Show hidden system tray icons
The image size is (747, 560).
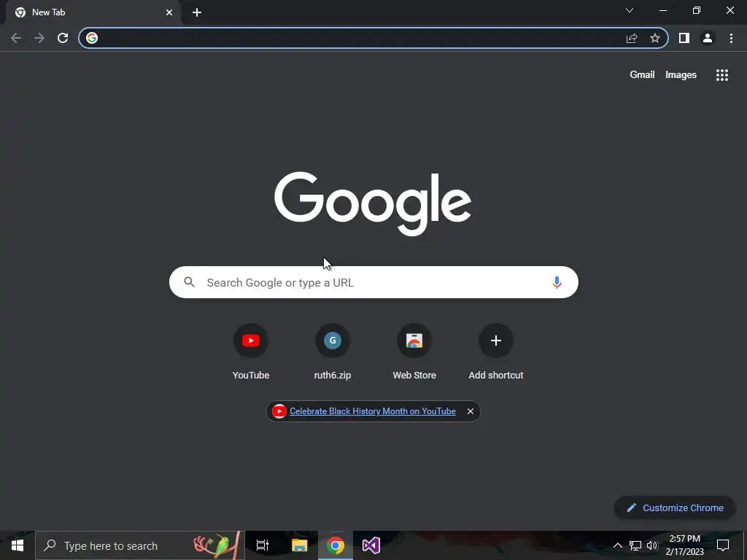(617, 545)
